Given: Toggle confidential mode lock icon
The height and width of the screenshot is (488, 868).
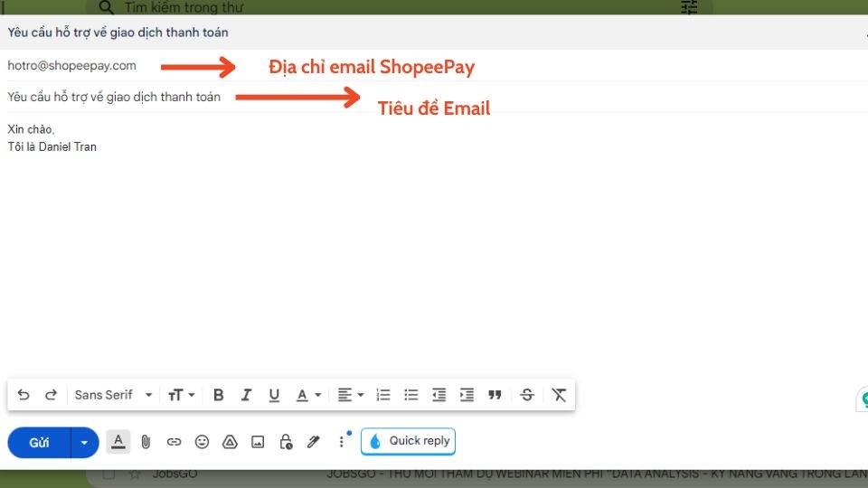Looking at the screenshot, I should point(286,442).
